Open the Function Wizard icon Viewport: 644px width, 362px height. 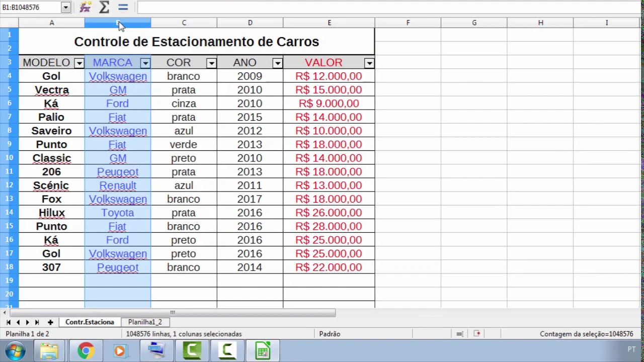coord(86,7)
